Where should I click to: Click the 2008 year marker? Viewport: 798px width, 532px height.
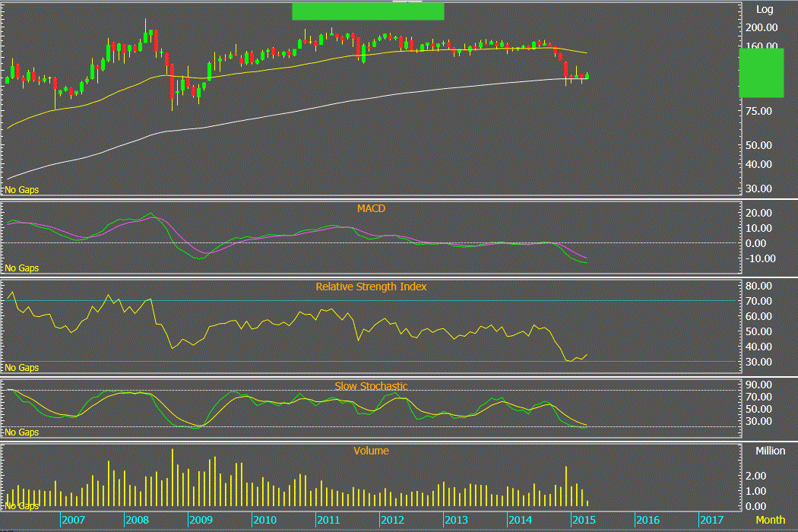tap(138, 520)
